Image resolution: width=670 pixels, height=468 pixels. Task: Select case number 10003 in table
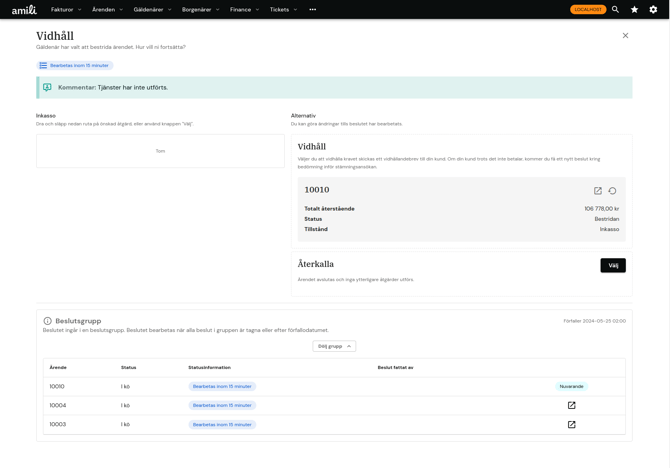58,424
